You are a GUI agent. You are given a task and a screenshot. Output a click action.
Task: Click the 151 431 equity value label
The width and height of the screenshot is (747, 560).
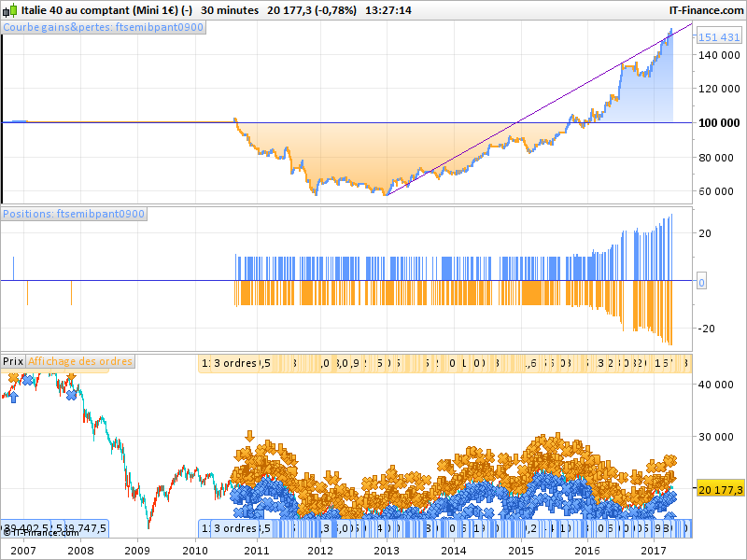pos(719,37)
